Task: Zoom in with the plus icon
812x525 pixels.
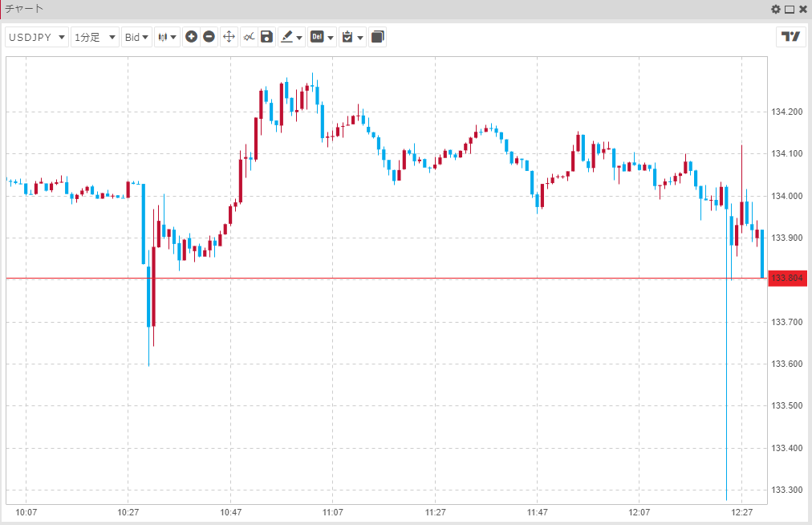Action: 192,37
